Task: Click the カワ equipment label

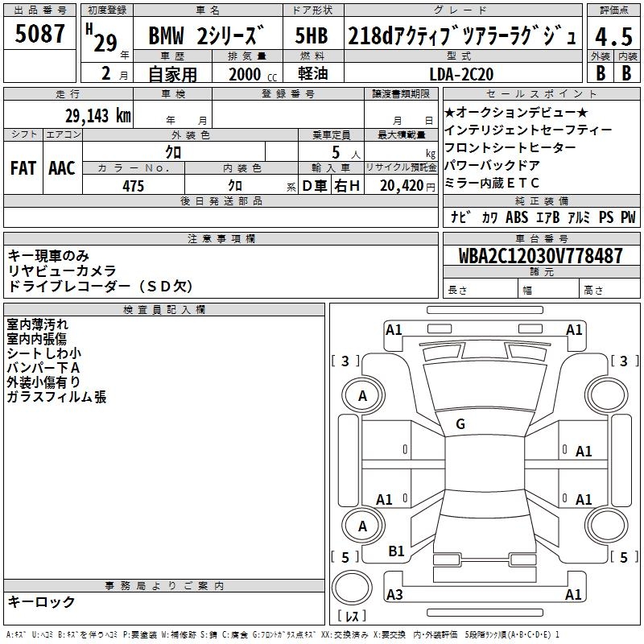Action: tap(489, 217)
